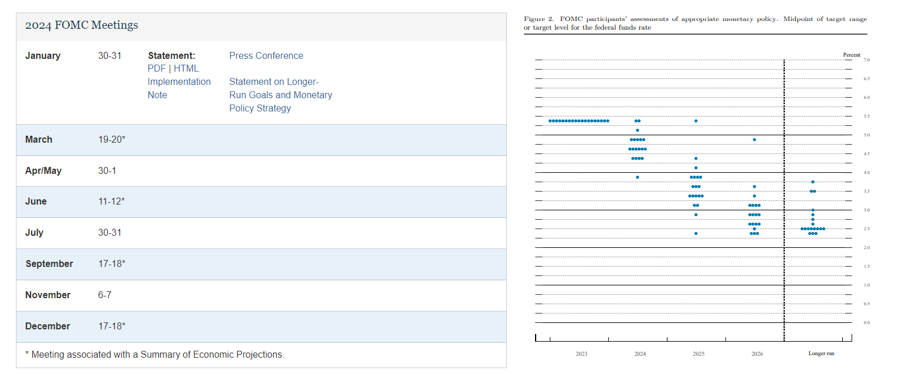Viewport: 920px width, 373px height.
Task: Select the December row label
Action: coord(48,325)
